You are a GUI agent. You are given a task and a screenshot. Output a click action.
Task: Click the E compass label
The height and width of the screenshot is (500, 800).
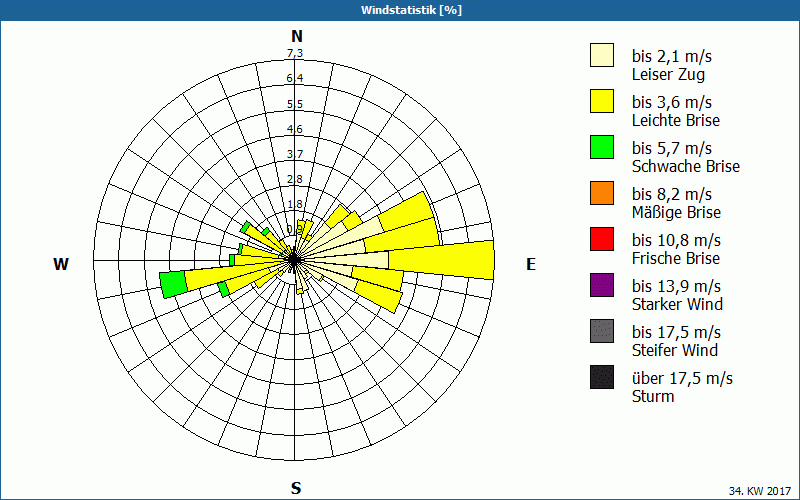pos(531,264)
